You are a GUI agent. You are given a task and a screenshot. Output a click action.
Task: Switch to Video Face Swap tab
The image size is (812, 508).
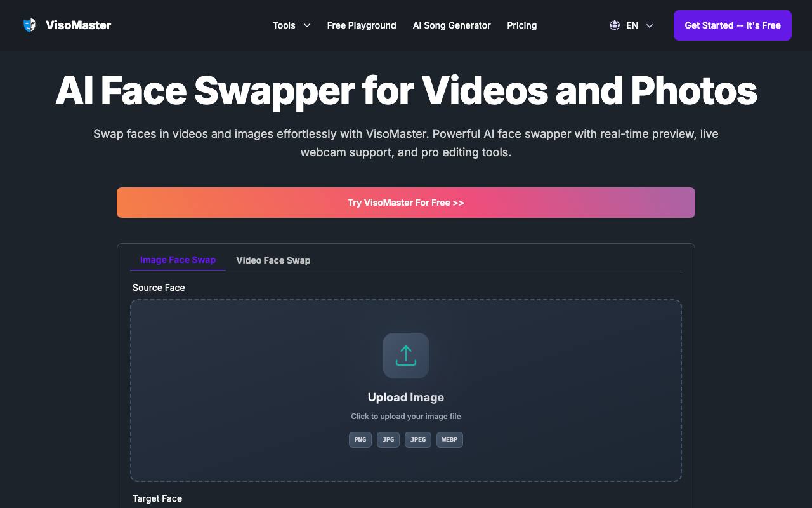click(x=273, y=260)
